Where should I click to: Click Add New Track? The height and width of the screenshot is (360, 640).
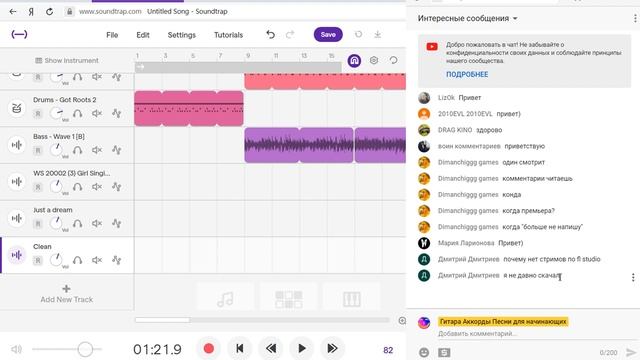coord(67,294)
